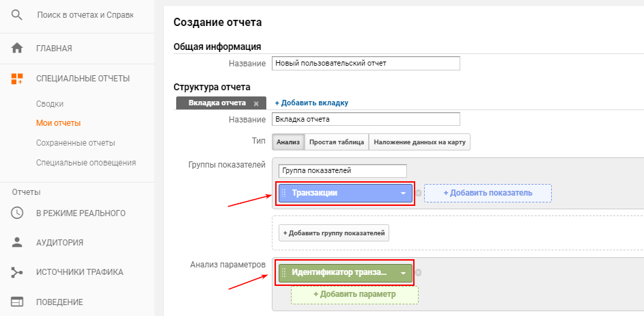Click + Добавить вкладку link
This screenshot has width=644, height=316.
(311, 103)
